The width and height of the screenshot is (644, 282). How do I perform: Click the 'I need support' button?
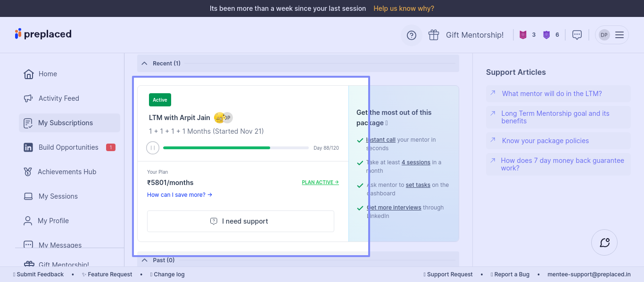[240, 221]
